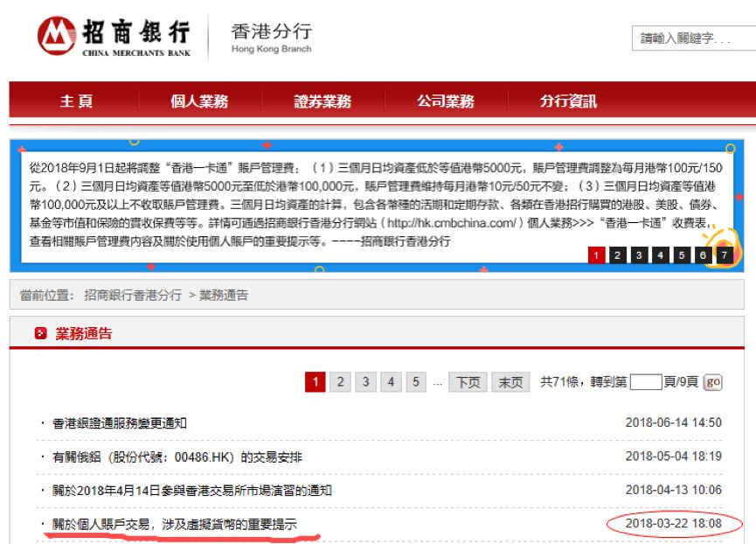Click the date 2018-05-04 18:19
This screenshot has height=544, width=756.
674,457
